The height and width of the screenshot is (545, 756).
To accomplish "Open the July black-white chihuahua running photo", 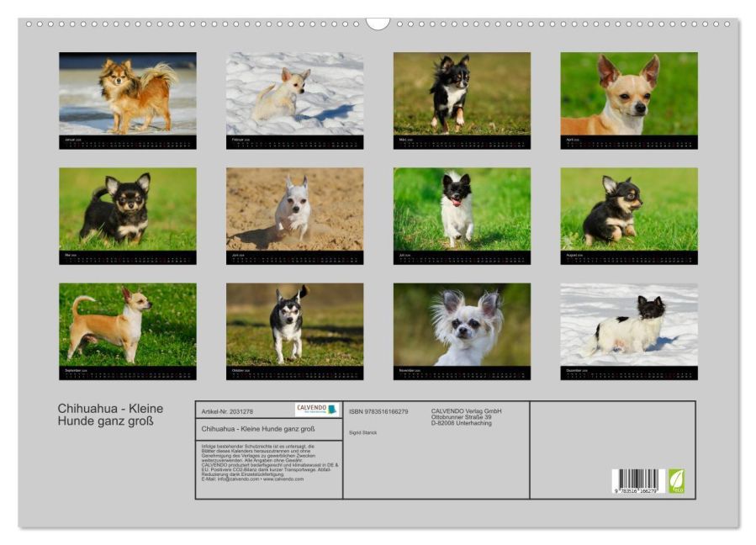I will pos(462,209).
